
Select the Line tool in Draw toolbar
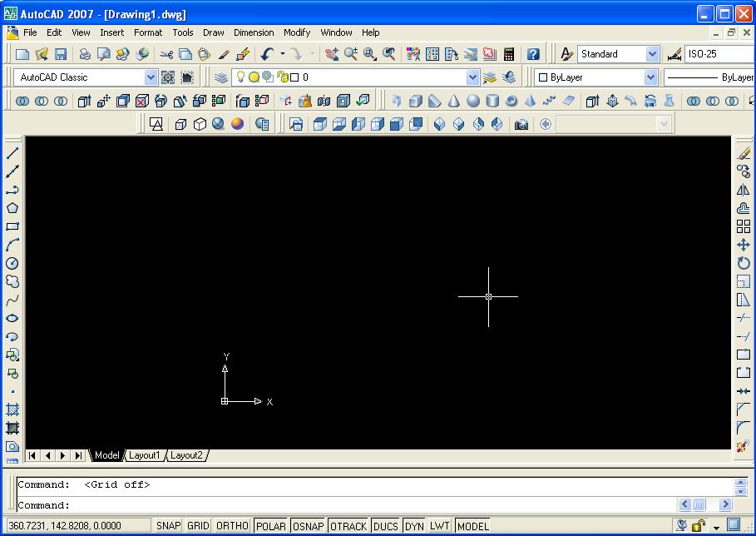point(12,153)
